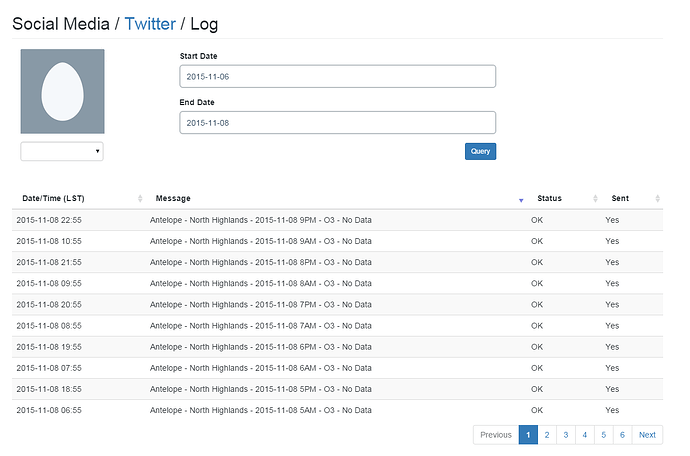Click the Query button
Viewport: 690px width, 456px height.
click(481, 151)
